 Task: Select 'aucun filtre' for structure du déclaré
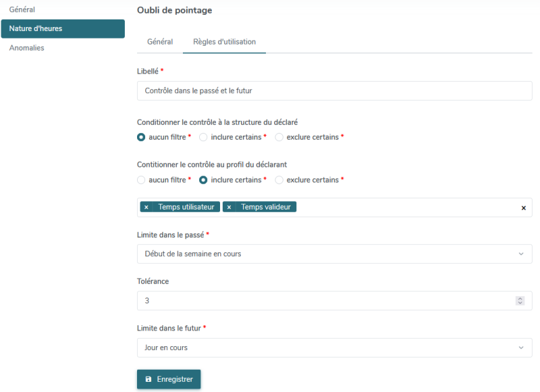141,137
